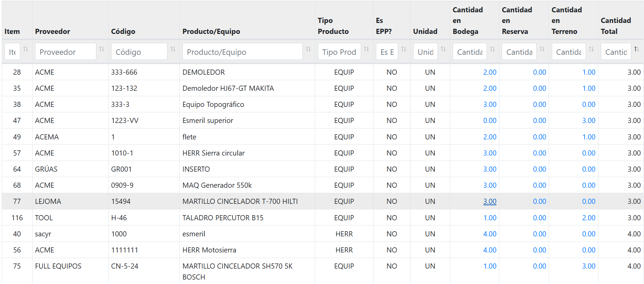
Task: Open terreno quantity 2.00 for TALADRO PERCUTOR B15
Action: point(589,218)
